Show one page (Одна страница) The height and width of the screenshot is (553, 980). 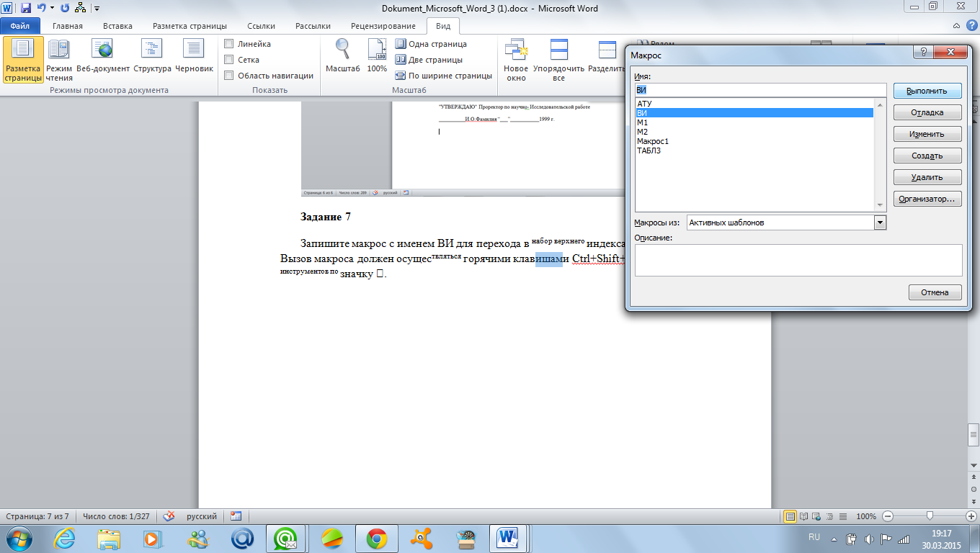pyautogui.click(x=431, y=44)
